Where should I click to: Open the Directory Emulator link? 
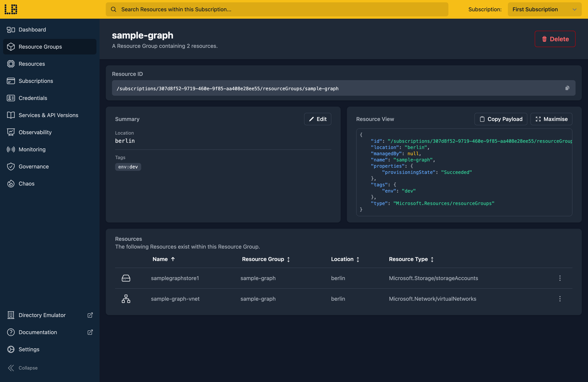pos(50,315)
